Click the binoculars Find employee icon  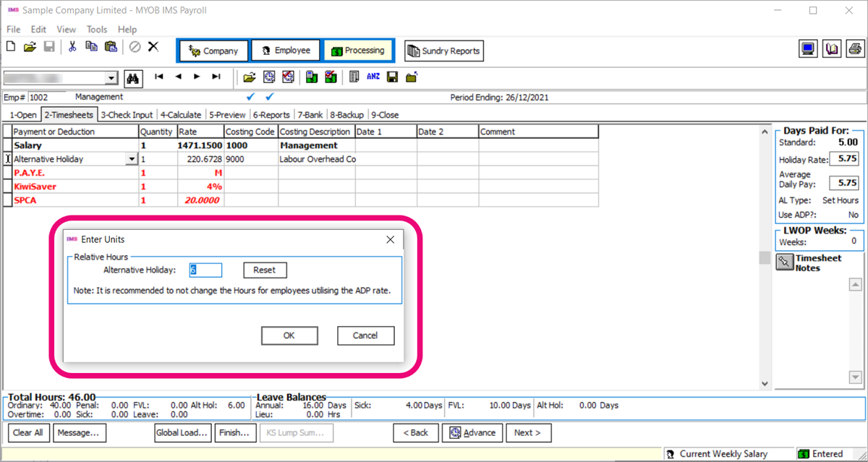click(x=132, y=78)
